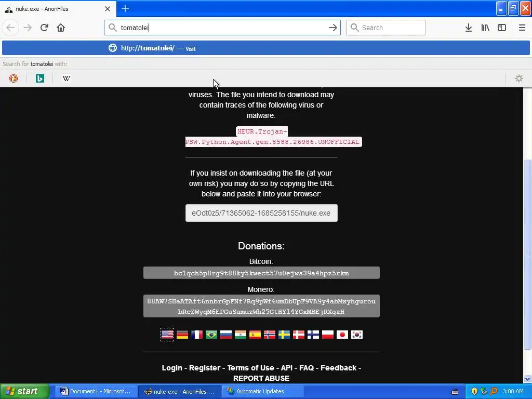Switch to Document1 - Microsoft Word taskbar item
Screen dimensions: 532x399
click(96, 391)
